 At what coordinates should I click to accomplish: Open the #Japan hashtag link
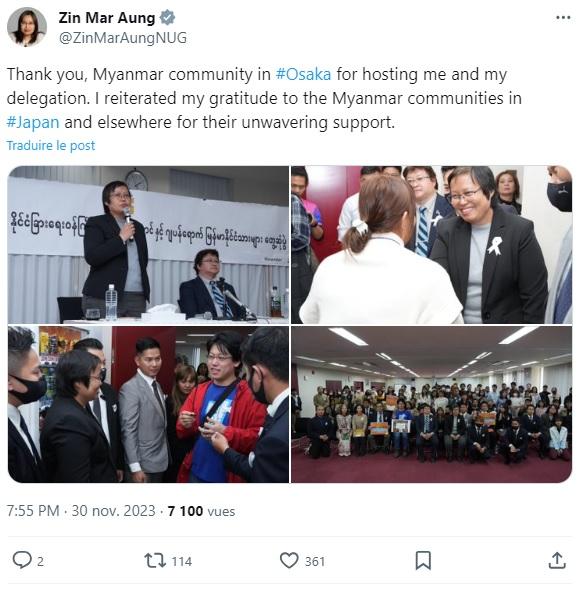(33, 122)
